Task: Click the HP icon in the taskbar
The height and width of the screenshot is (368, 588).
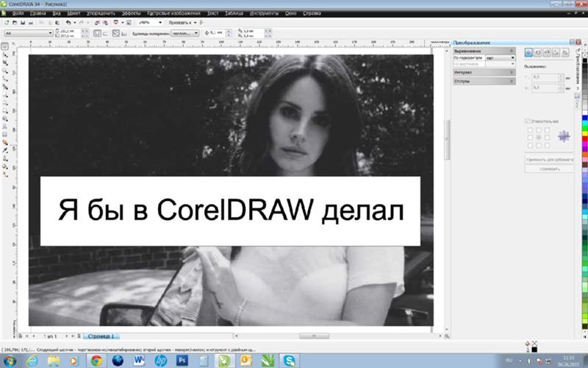Action: [x=160, y=361]
